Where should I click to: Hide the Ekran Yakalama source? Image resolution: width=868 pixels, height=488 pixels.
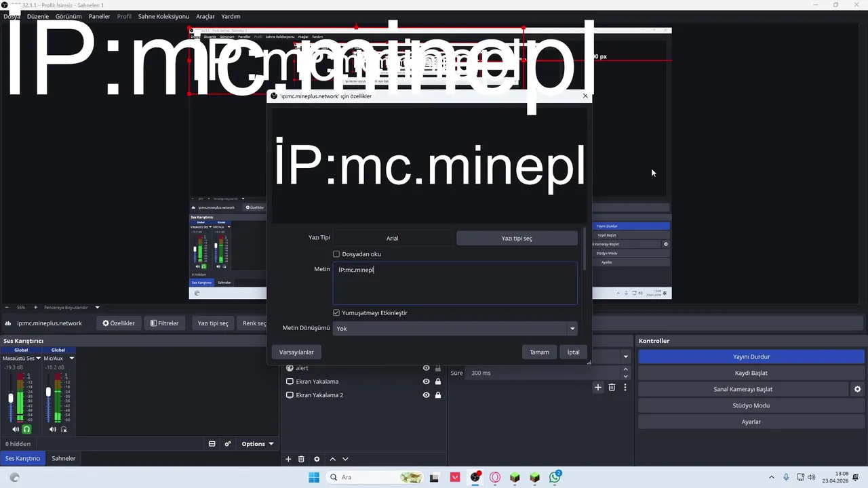pos(426,382)
